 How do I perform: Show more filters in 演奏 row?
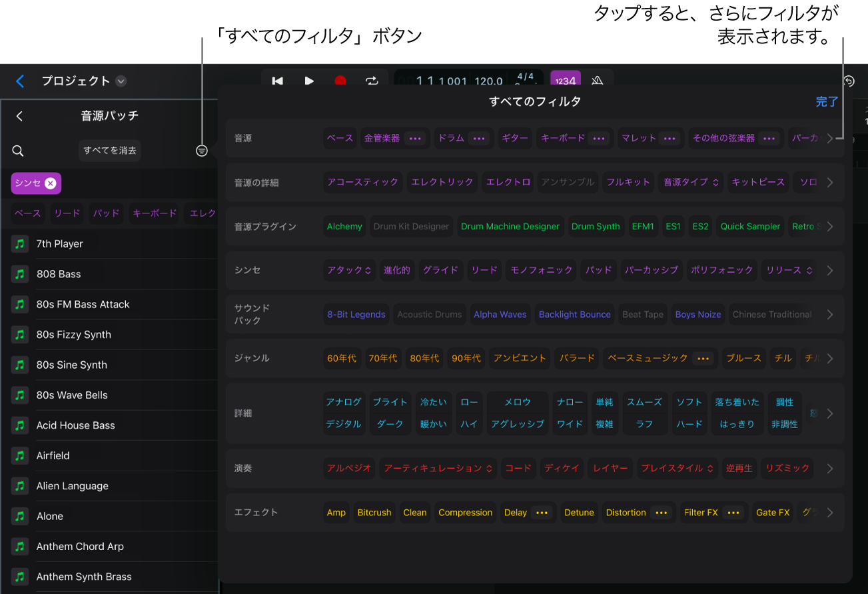tap(830, 469)
